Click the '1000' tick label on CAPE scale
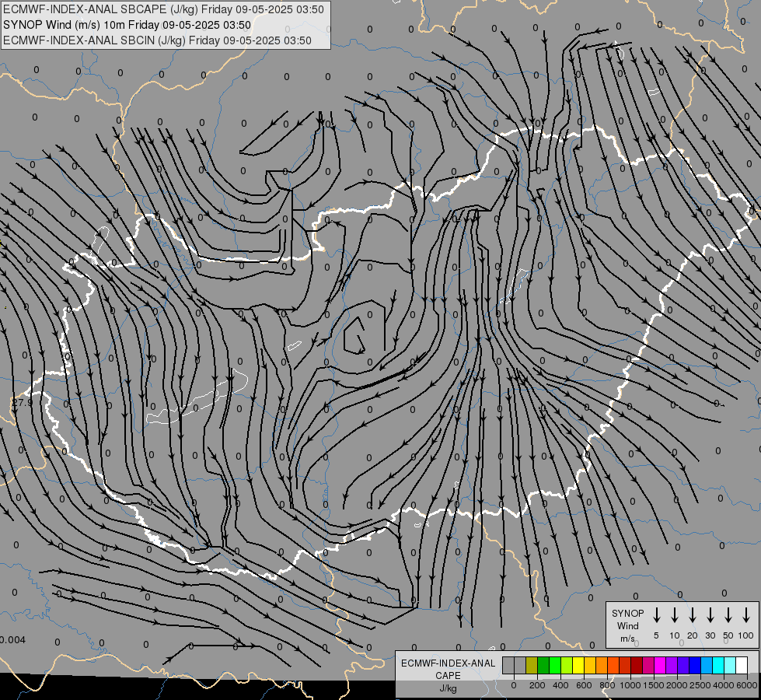The height and width of the screenshot is (700, 761). tap(630, 685)
